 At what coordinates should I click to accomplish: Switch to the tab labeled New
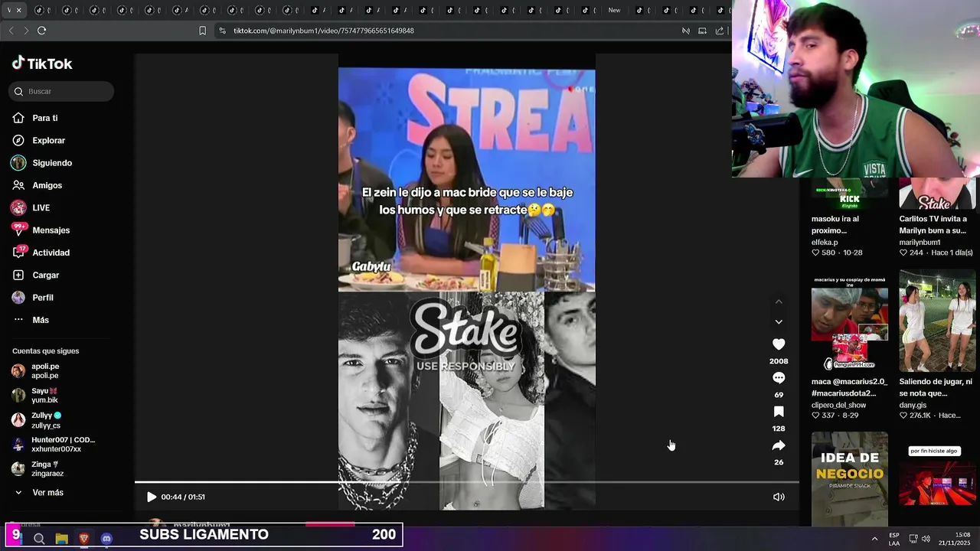click(614, 10)
